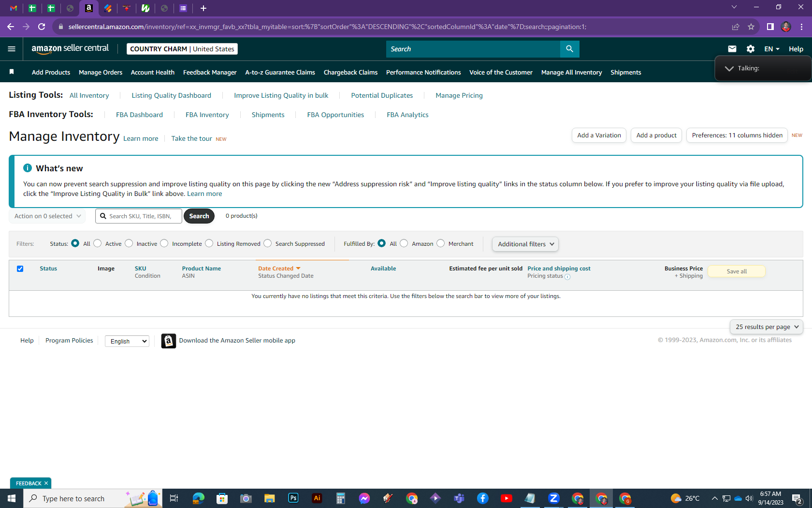
Task: Open the English language dropdown in footer
Action: tap(127, 341)
